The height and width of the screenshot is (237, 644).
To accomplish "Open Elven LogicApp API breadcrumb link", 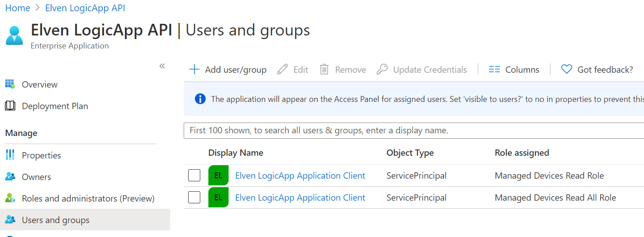I will pos(85,8).
